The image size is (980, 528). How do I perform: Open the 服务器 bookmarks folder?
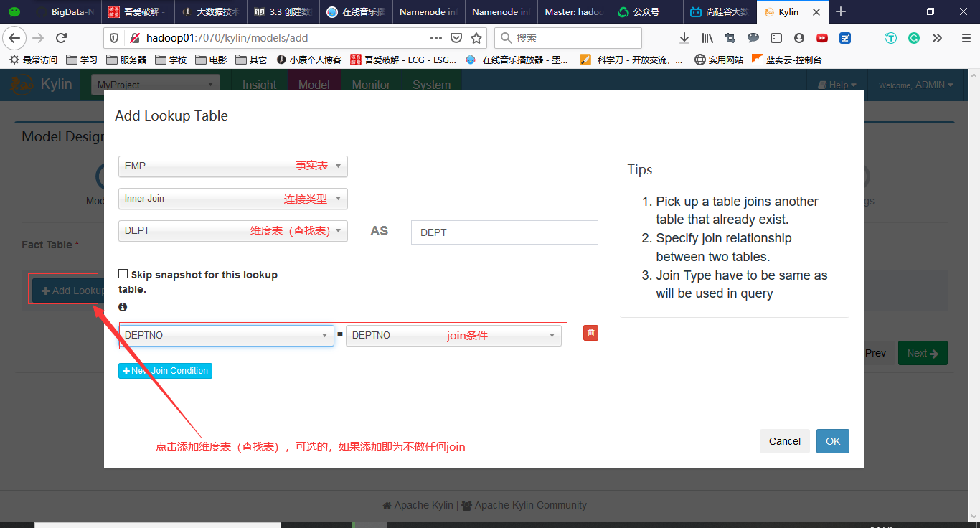click(x=126, y=60)
